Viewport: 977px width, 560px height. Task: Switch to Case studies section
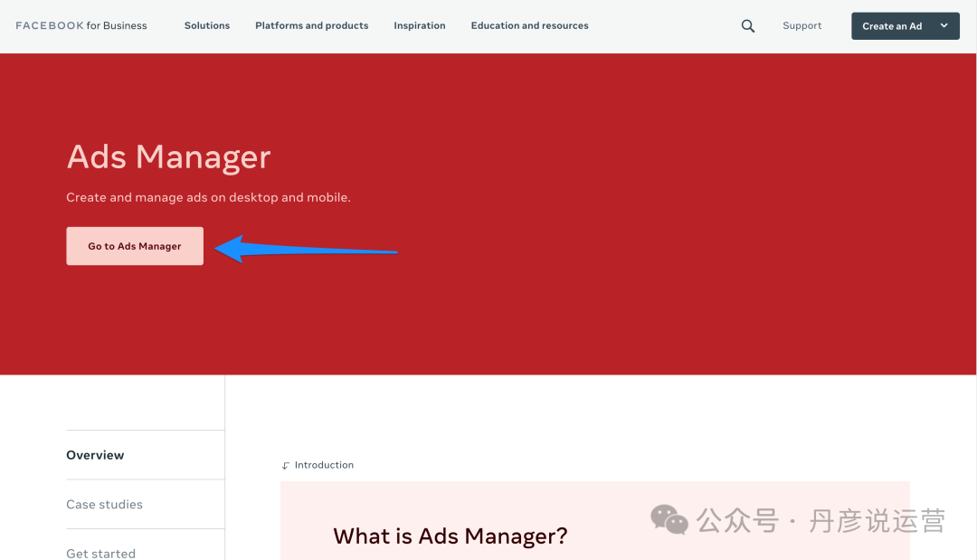pos(104,504)
